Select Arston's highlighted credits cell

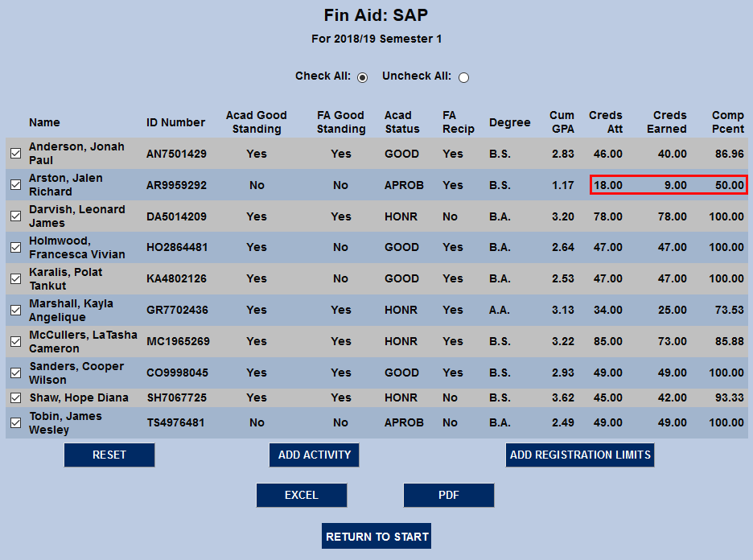click(x=668, y=184)
